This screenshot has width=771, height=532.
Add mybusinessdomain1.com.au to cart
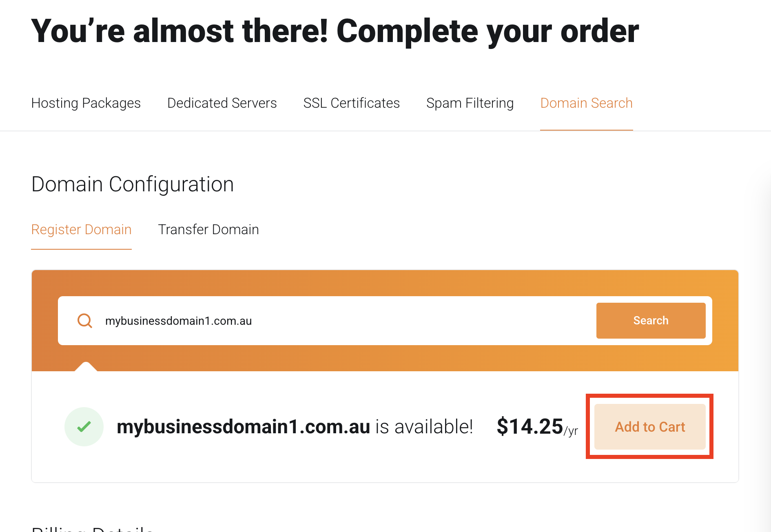coord(649,426)
